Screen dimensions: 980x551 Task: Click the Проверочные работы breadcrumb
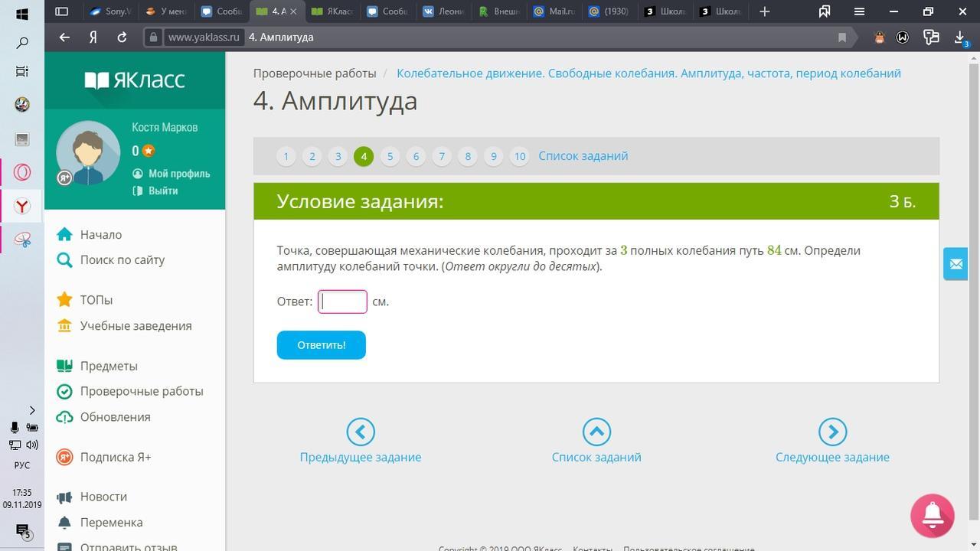(x=315, y=73)
